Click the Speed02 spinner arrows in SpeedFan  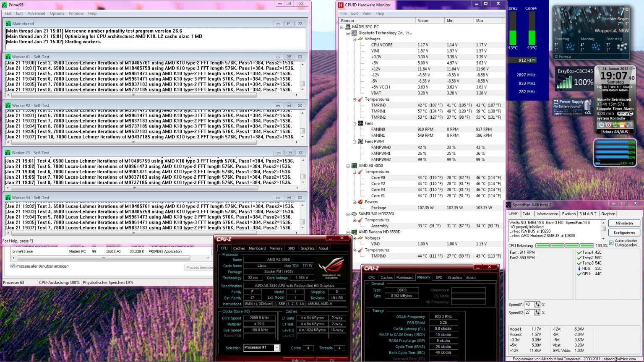537,313
